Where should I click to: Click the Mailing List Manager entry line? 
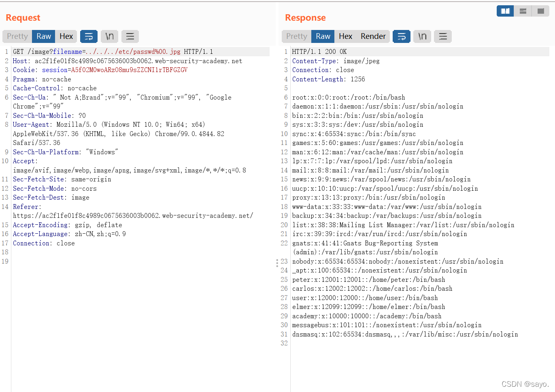(x=403, y=225)
